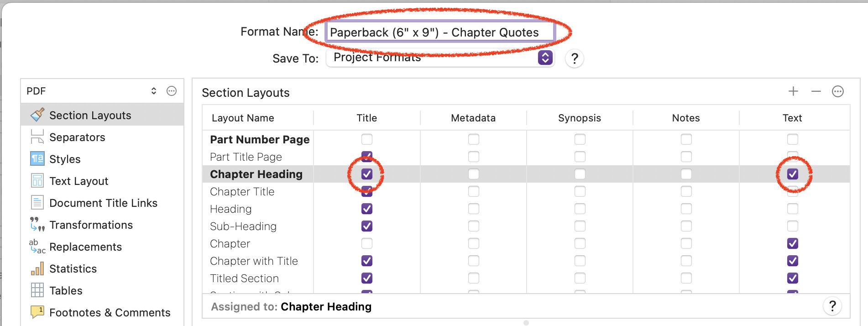The width and height of the screenshot is (868, 326).
Task: Select the Chapter with Title layout row
Action: point(254,261)
